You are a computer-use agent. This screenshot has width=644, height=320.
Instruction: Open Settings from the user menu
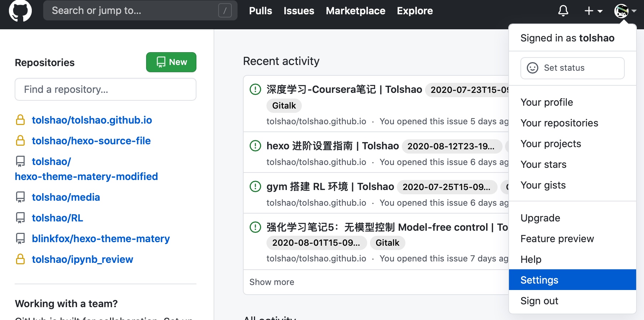[572, 280]
